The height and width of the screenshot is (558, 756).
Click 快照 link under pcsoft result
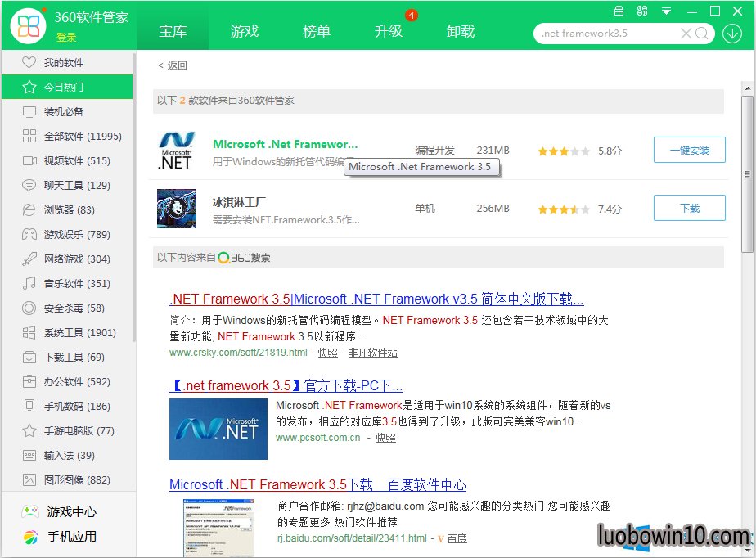coord(385,438)
